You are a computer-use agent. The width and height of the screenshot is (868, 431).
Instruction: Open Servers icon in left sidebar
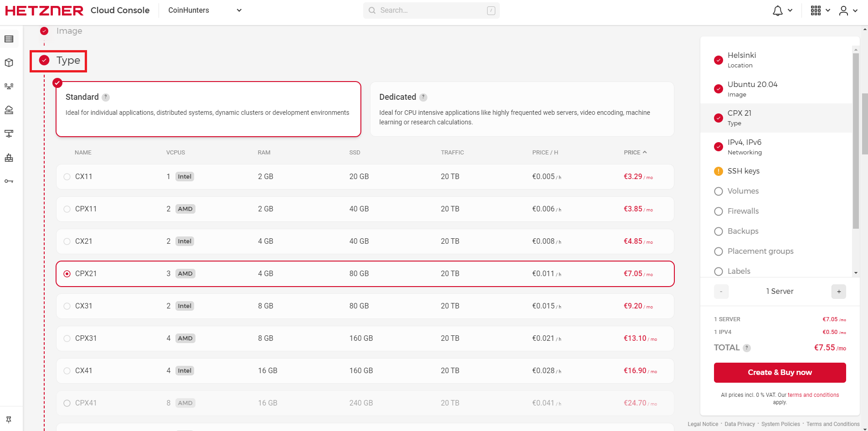9,39
